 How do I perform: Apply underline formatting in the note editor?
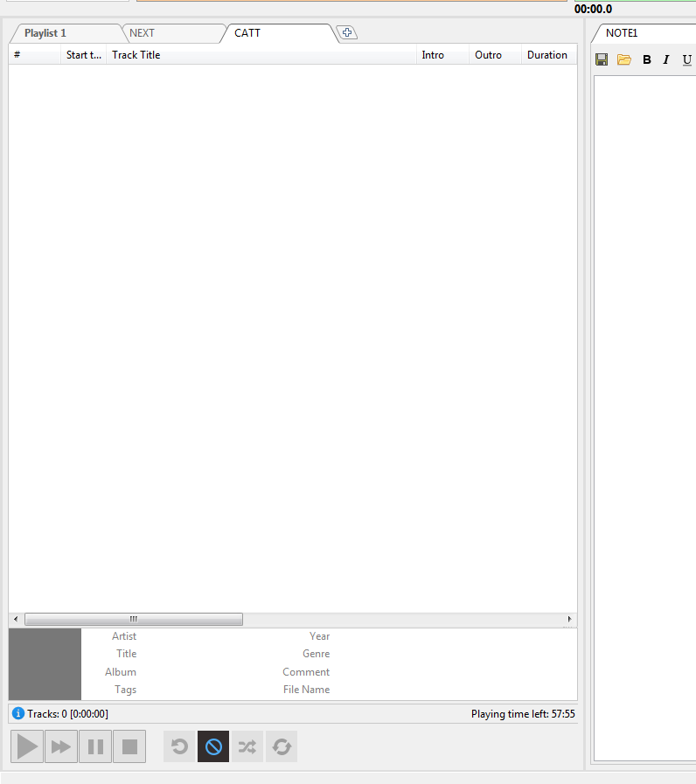click(686, 59)
